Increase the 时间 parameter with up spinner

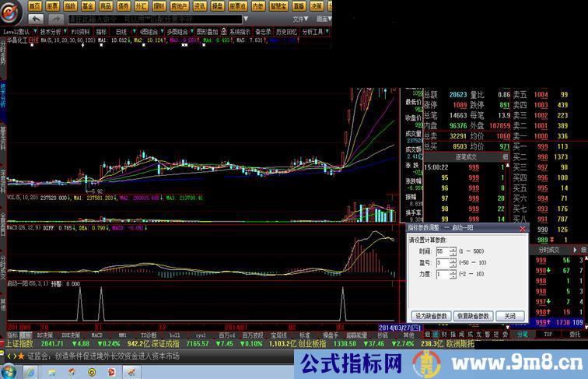point(453,249)
